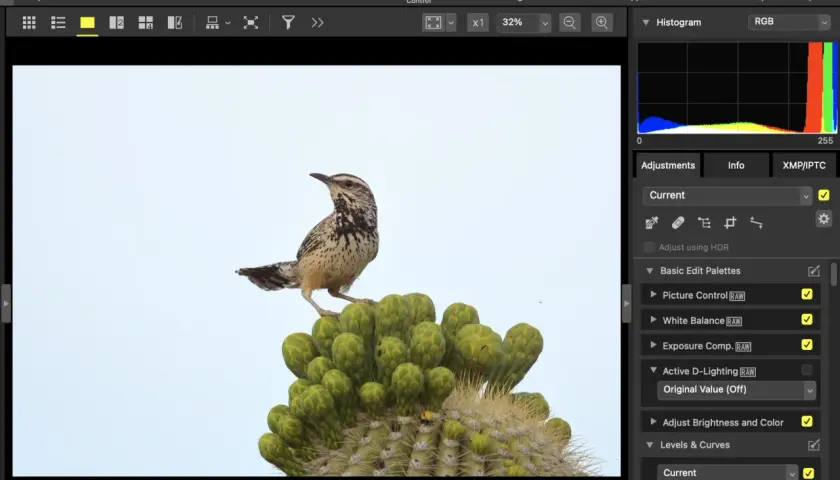This screenshot has width=840, height=480.
Task: Open the XMP/IPTC tab
Action: (x=804, y=166)
